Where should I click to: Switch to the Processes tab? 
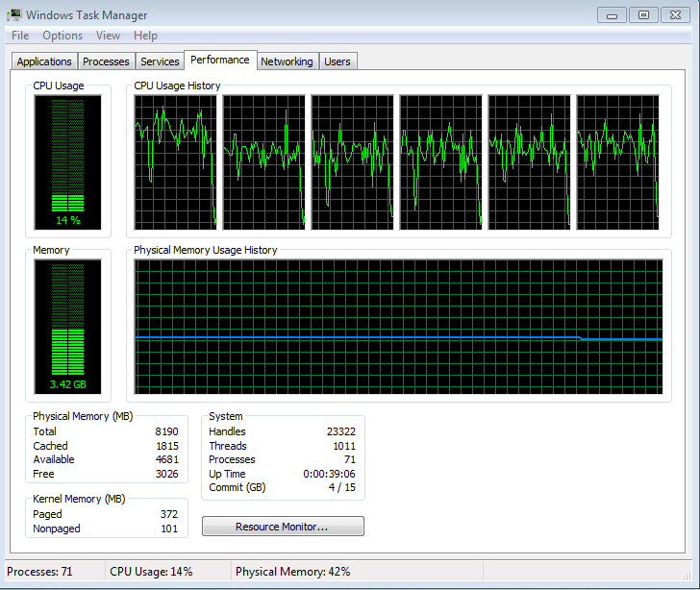pyautogui.click(x=106, y=61)
